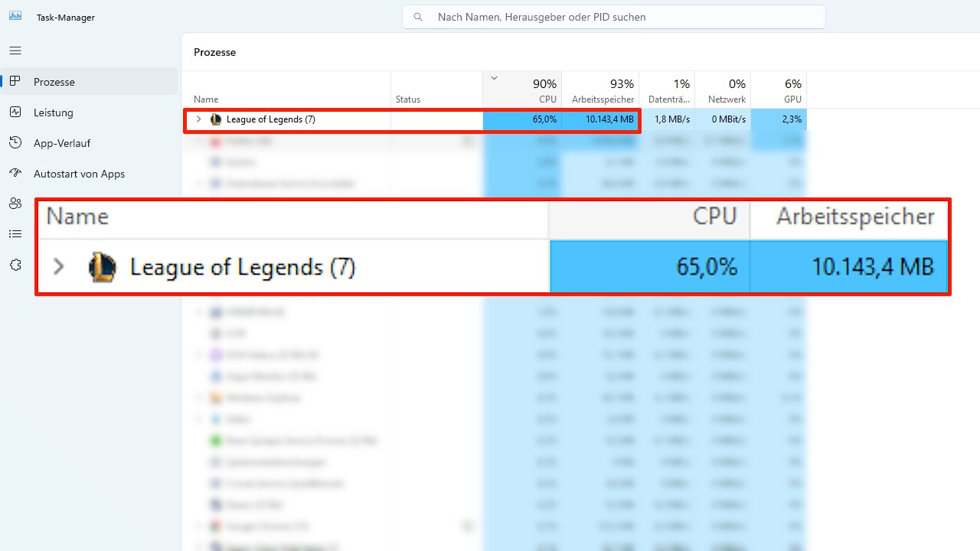Click the Autostart von Apps gauge icon
Screen dimensions: 980x551
(x=15, y=174)
